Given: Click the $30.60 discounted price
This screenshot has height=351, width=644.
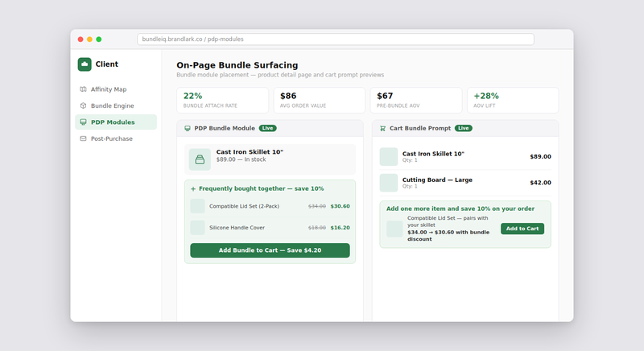Looking at the screenshot, I should [x=340, y=206].
